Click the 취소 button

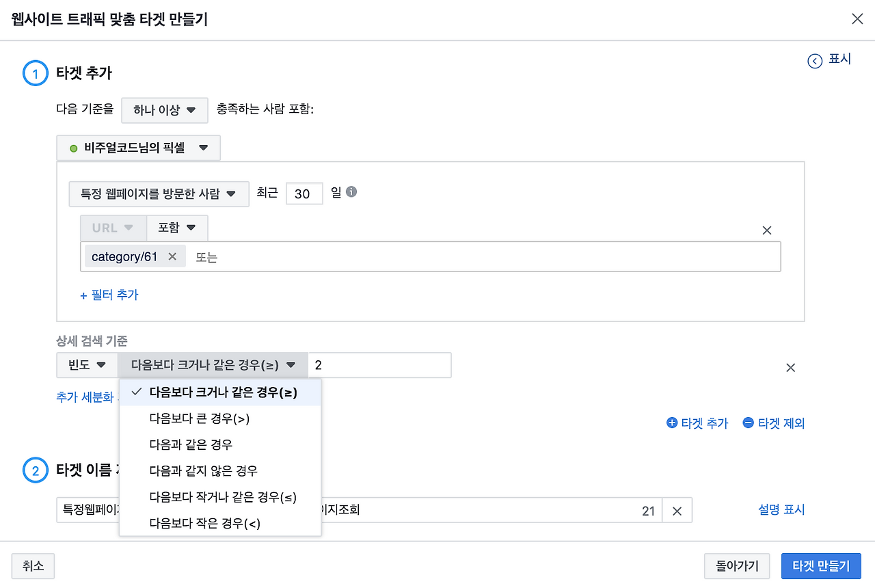(33, 566)
